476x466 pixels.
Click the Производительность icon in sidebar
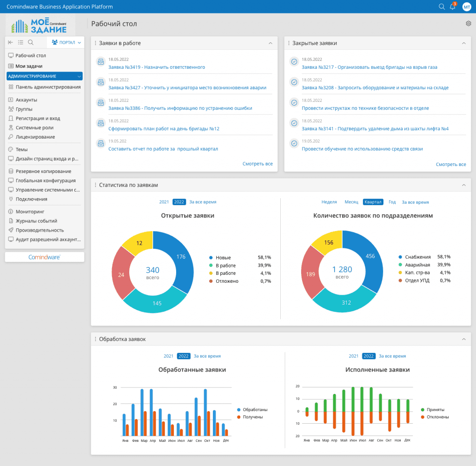[10, 230]
